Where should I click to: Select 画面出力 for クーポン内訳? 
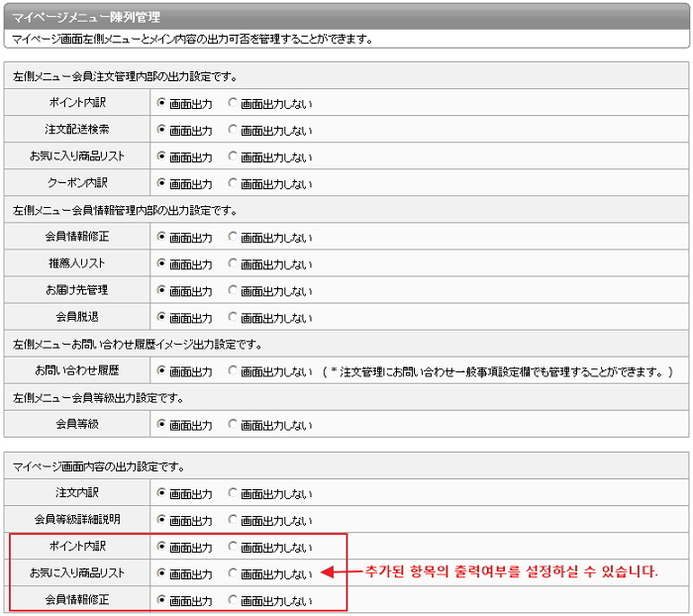(x=162, y=183)
